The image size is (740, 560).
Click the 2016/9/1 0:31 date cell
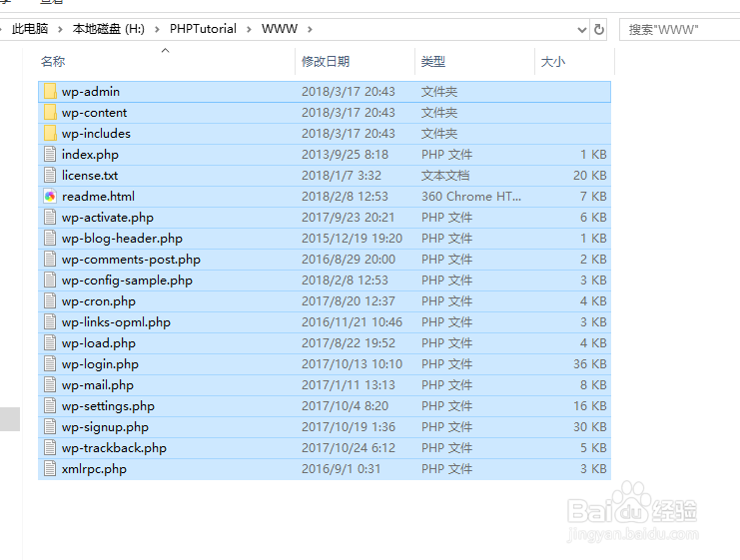342,469
